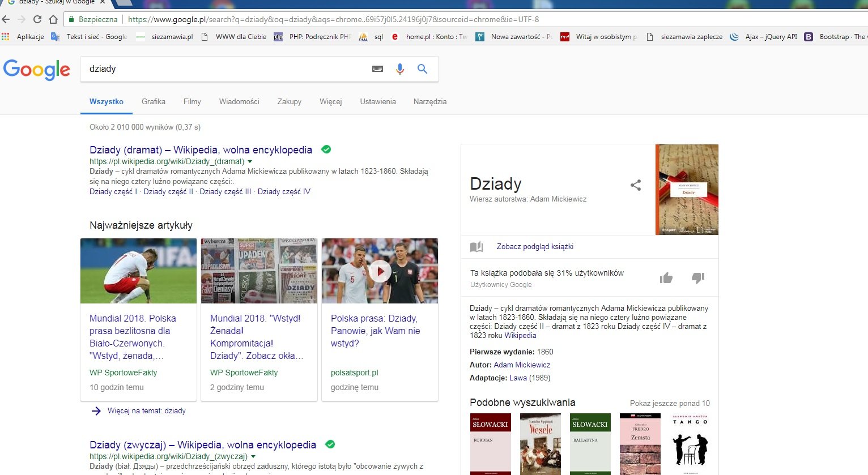Open the Dziady book cover image
Image resolution: width=868 pixels, height=475 pixels.
click(x=687, y=190)
